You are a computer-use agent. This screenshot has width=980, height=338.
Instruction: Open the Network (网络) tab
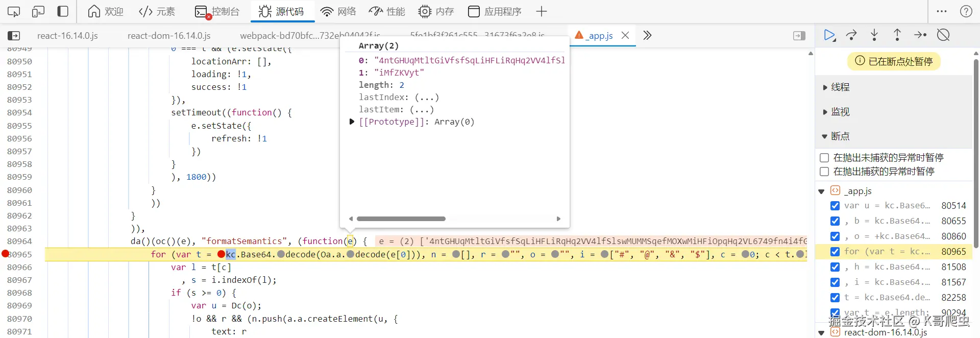point(338,11)
